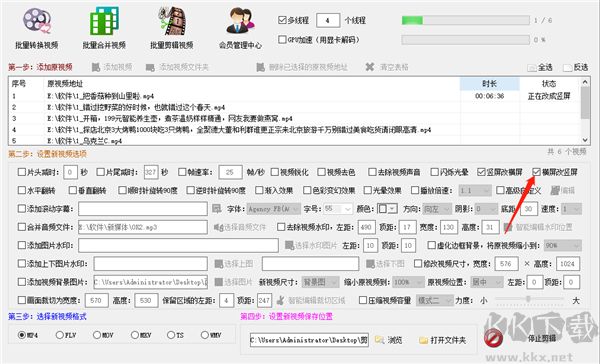Open subtitle 颜色 color picker
This screenshot has height=364, width=600.
point(387,209)
